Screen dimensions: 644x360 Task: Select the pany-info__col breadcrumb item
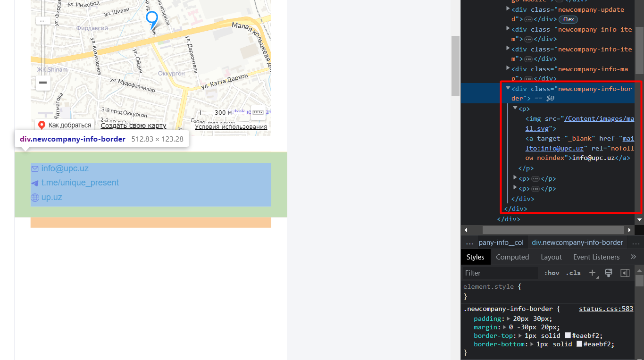tap(501, 243)
